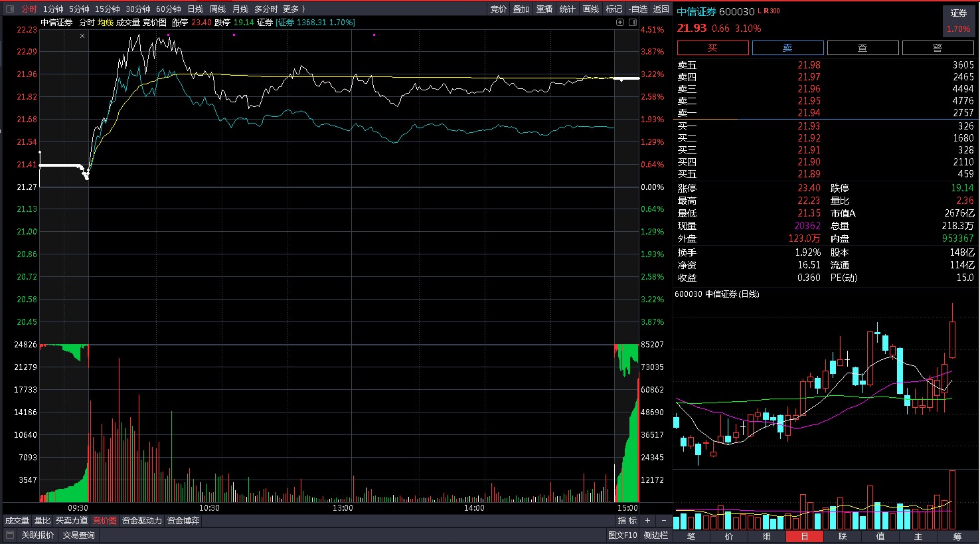Open 交易查询 trade query
The height and width of the screenshot is (544, 980).
tap(79, 535)
